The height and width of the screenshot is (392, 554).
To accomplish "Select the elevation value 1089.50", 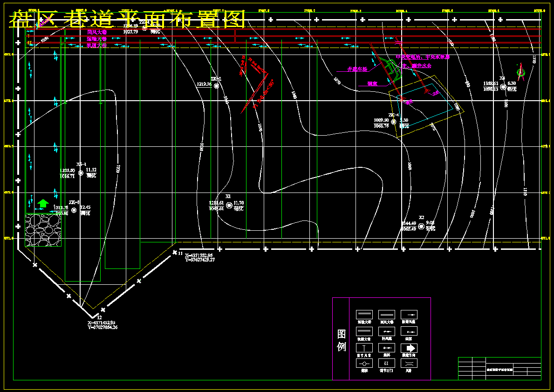I will [381, 121].
